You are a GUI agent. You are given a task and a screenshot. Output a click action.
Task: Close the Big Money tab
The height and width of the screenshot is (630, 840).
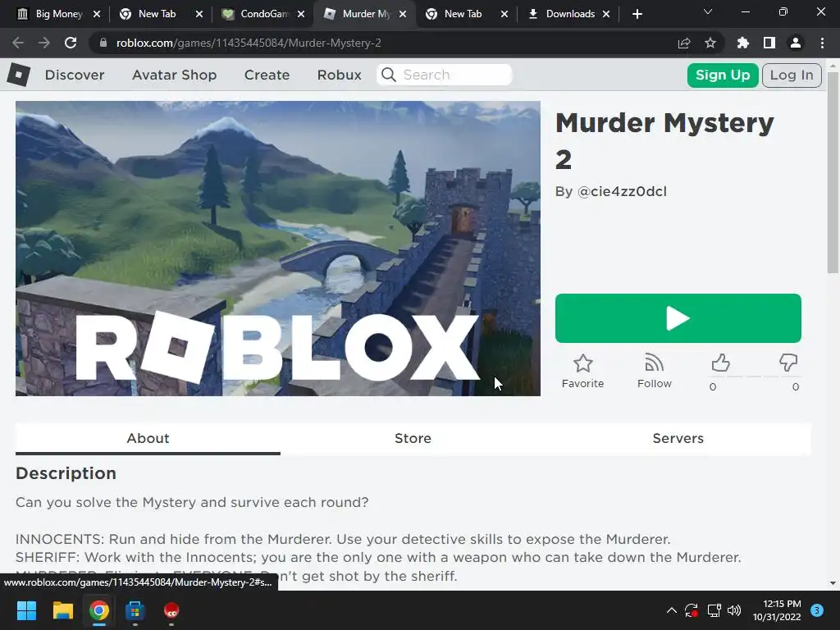tap(97, 14)
